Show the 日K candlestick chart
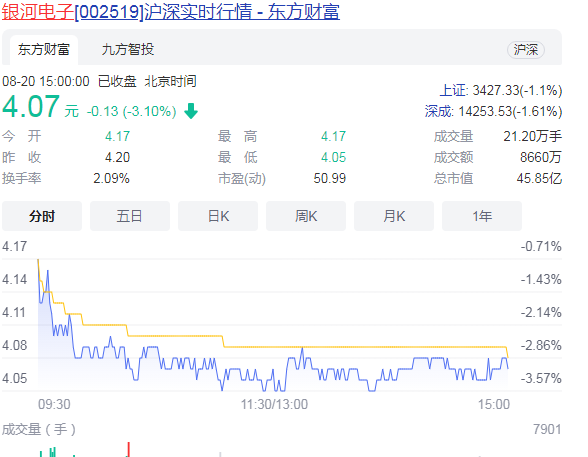This screenshot has width=588, height=457. click(218, 216)
